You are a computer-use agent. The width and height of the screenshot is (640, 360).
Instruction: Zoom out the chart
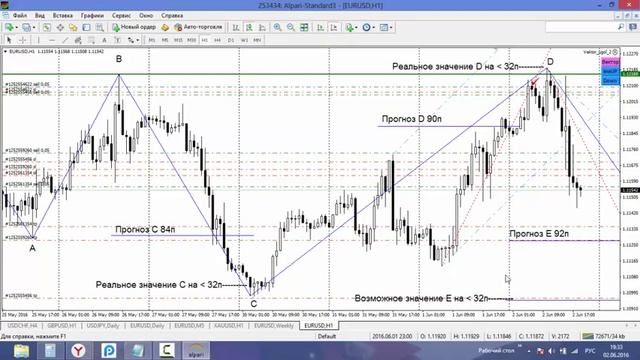pos(291,27)
